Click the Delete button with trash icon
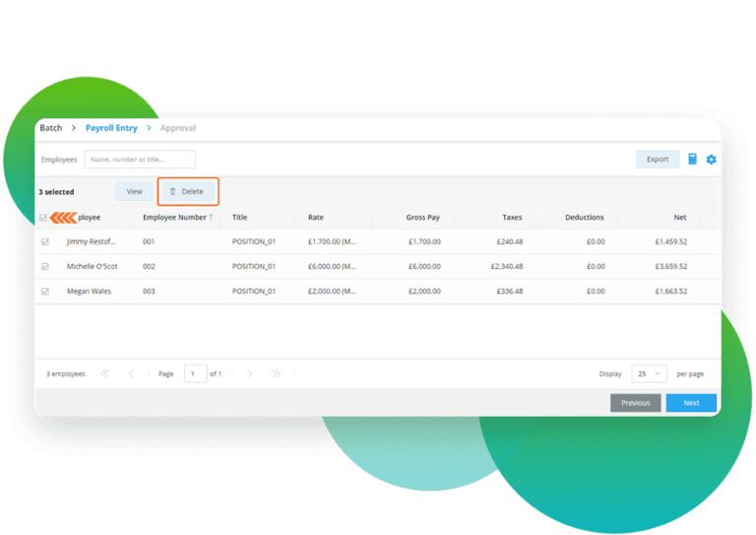Image resolution: width=756 pixels, height=535 pixels. pos(187,191)
